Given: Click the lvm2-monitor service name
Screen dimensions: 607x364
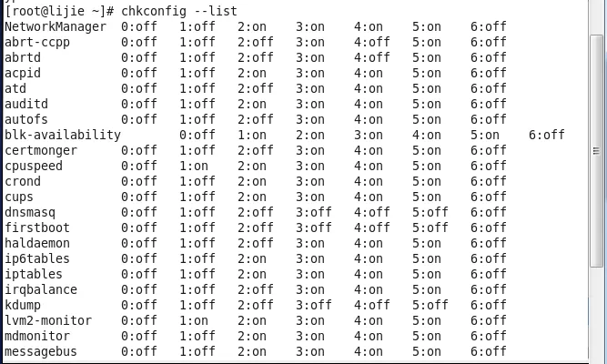Looking at the screenshot, I should (45, 320).
